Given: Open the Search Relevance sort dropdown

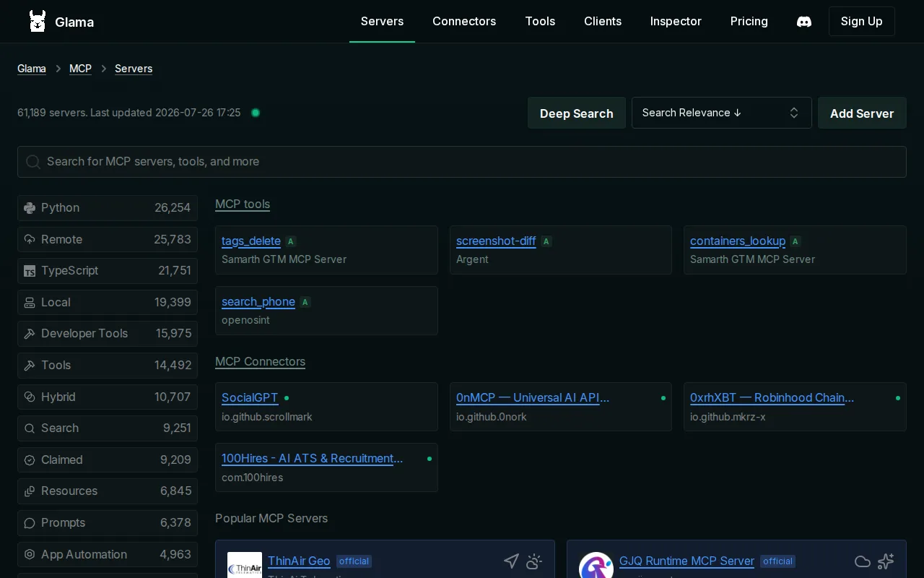Looking at the screenshot, I should click(722, 113).
